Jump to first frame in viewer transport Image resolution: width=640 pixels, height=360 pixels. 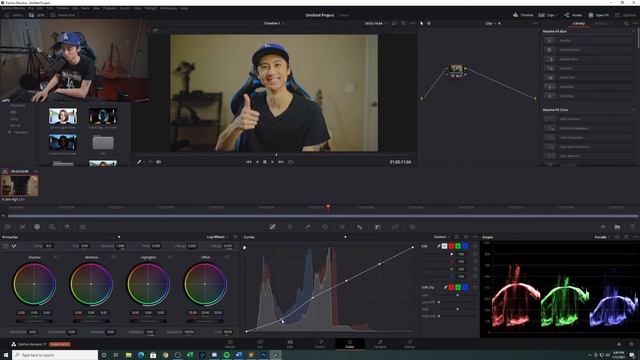tap(249, 162)
